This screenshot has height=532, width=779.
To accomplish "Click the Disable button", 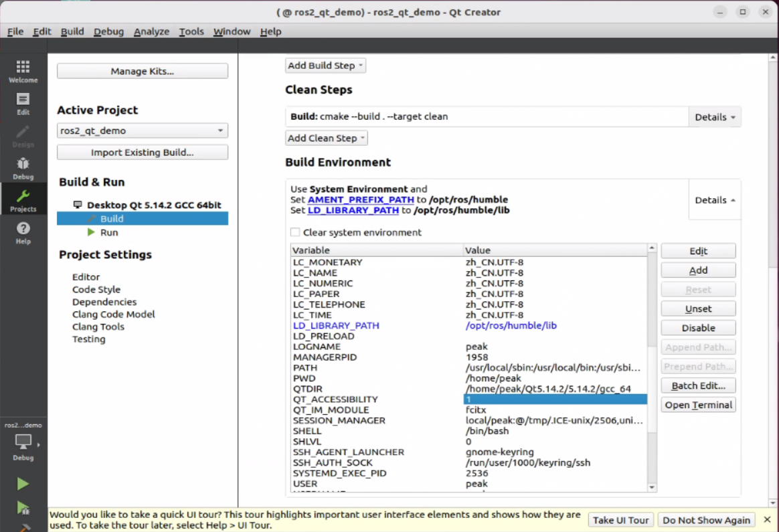I will point(698,328).
